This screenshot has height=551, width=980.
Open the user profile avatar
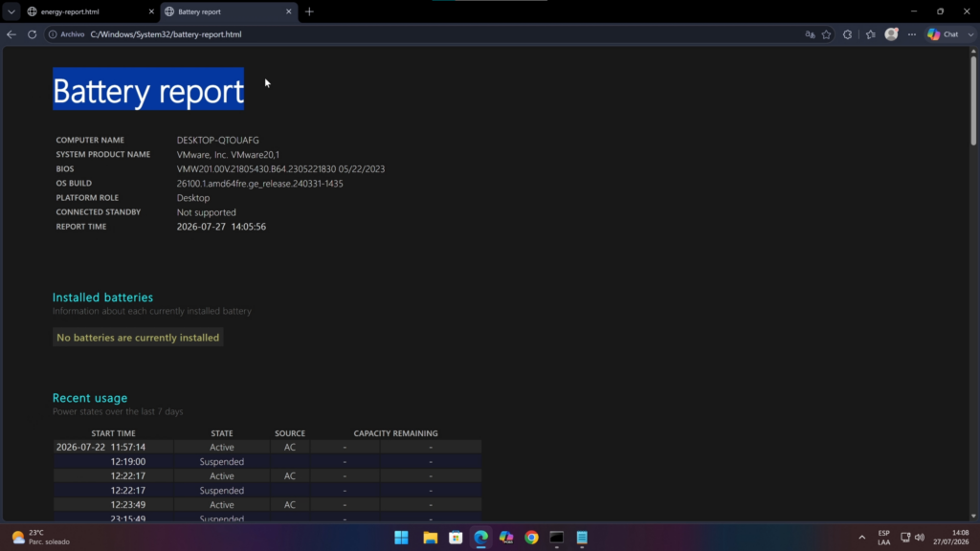[891, 34]
